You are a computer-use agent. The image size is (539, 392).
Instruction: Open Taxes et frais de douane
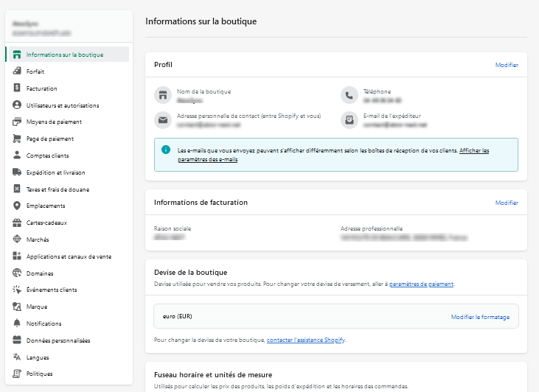[x=67, y=189]
